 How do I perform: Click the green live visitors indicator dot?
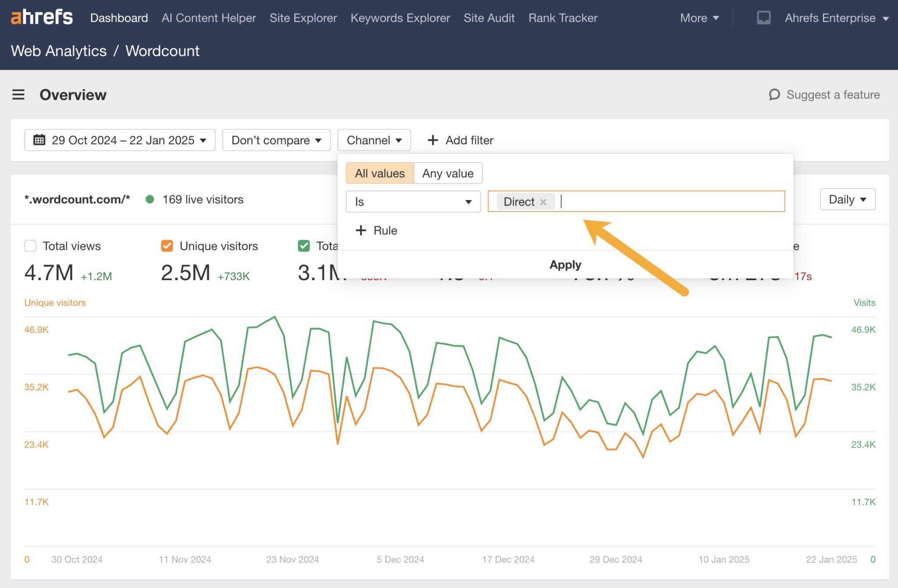click(150, 199)
